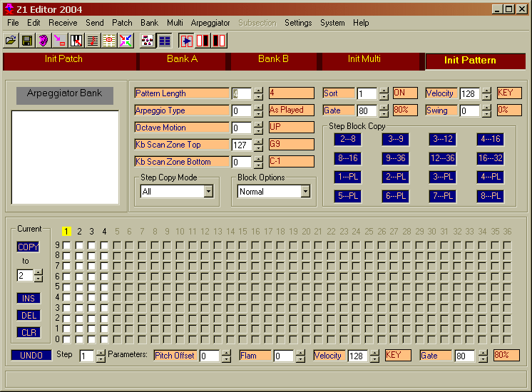Click the pink arrow send icon
The width and height of the screenshot is (532, 392).
click(x=60, y=41)
